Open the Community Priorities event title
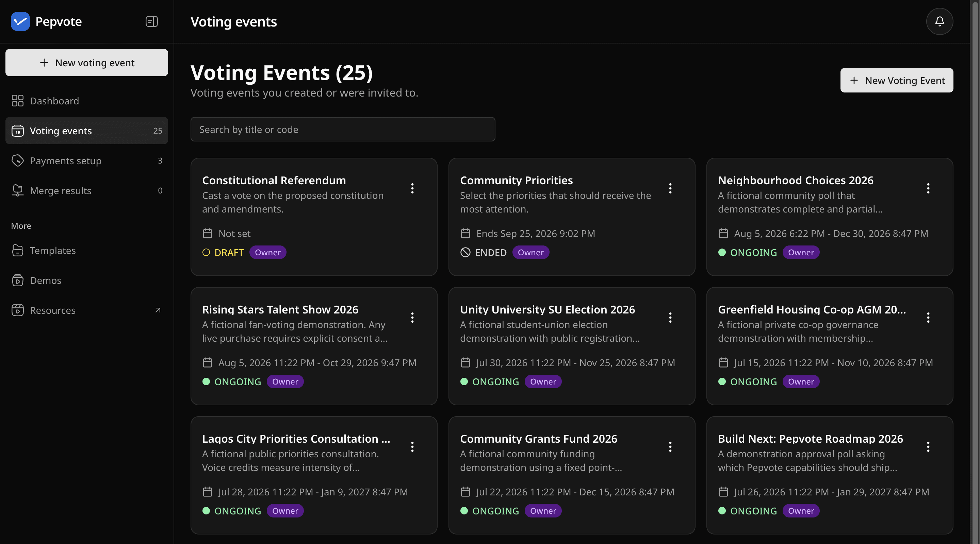The width and height of the screenshot is (980, 544). [516, 180]
